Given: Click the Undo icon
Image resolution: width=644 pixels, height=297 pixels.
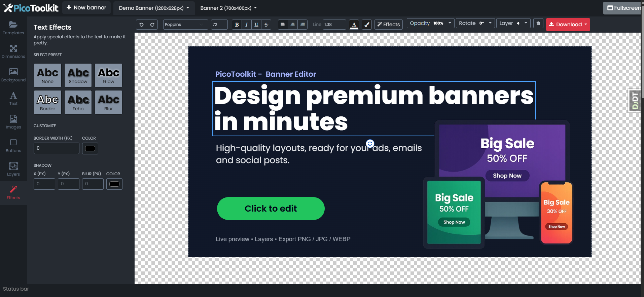Looking at the screenshot, I should pos(141,25).
